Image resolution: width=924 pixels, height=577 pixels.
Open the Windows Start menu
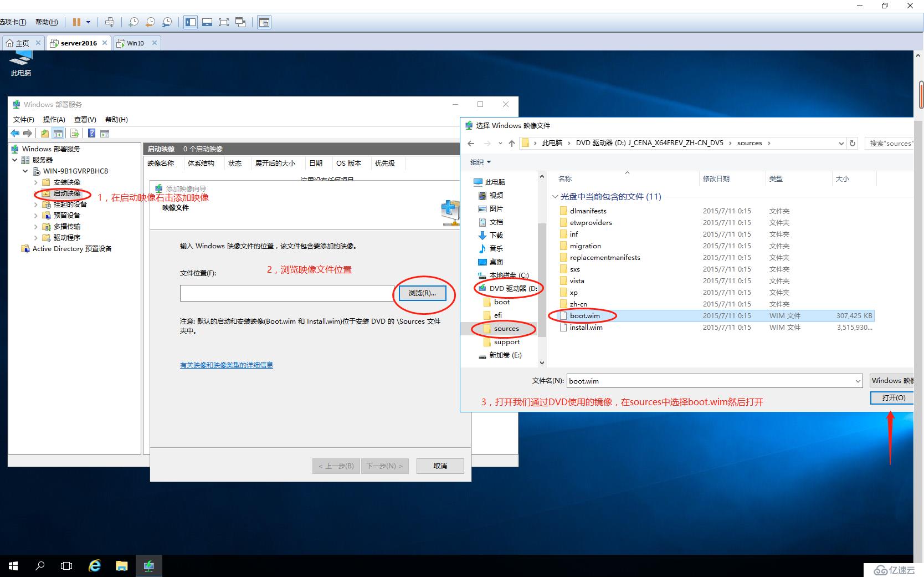[x=13, y=566]
